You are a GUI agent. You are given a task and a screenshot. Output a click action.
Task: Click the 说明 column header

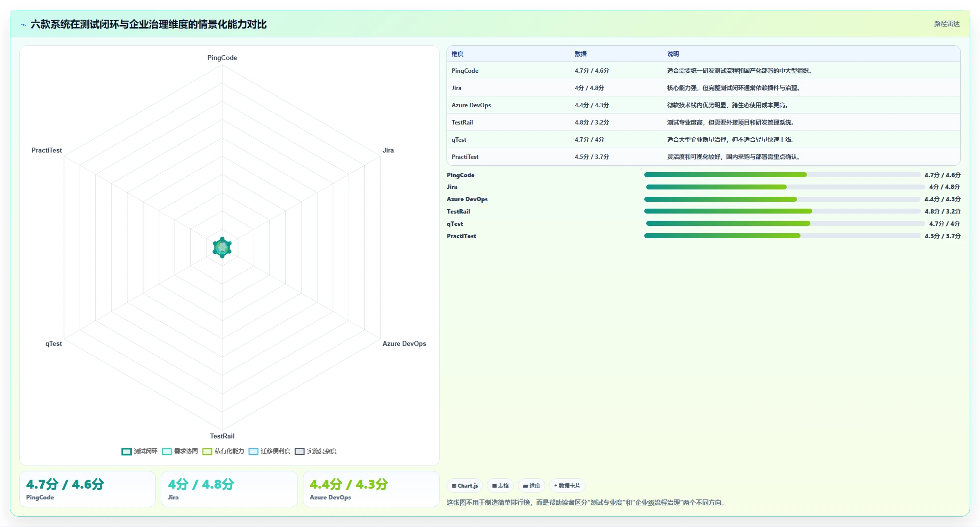[x=673, y=54]
